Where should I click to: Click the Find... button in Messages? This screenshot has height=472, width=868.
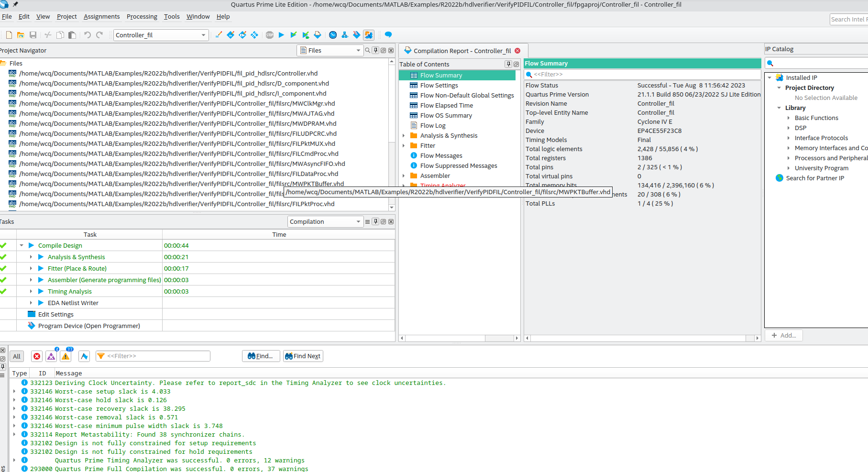261,356
